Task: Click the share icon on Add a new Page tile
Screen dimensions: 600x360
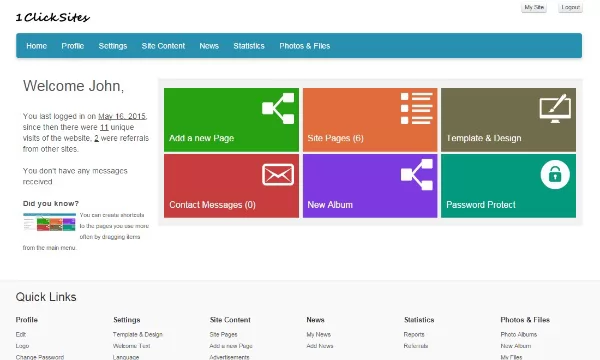Action: click(x=278, y=108)
